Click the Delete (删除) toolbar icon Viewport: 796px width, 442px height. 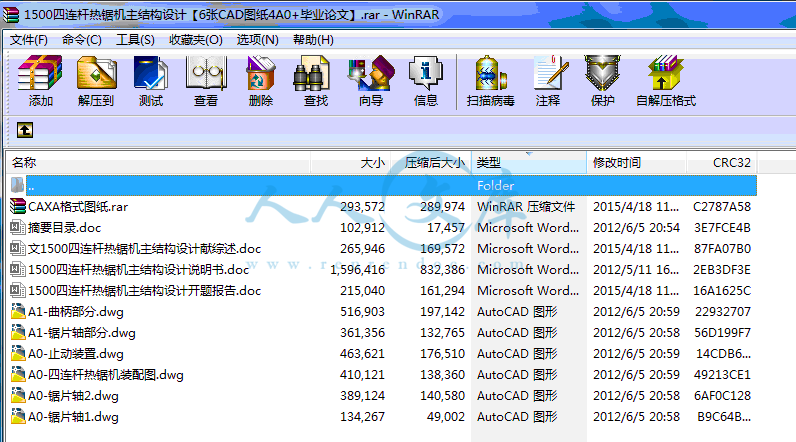pos(260,74)
